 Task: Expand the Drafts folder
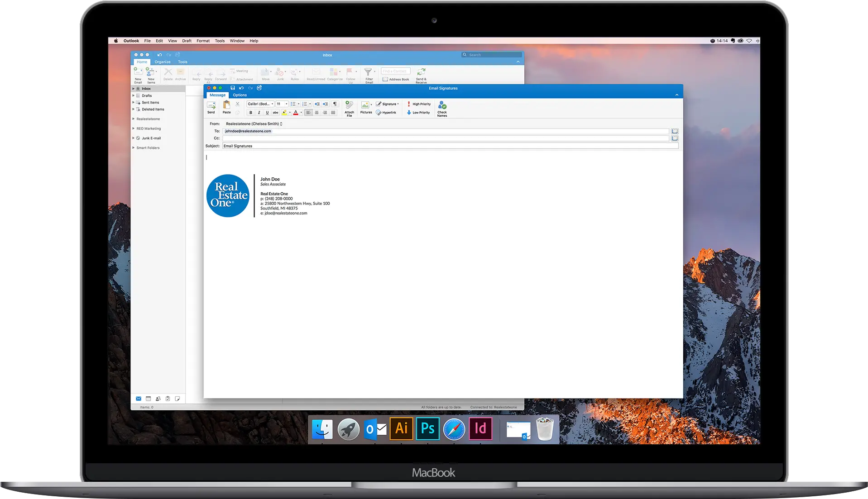point(133,95)
